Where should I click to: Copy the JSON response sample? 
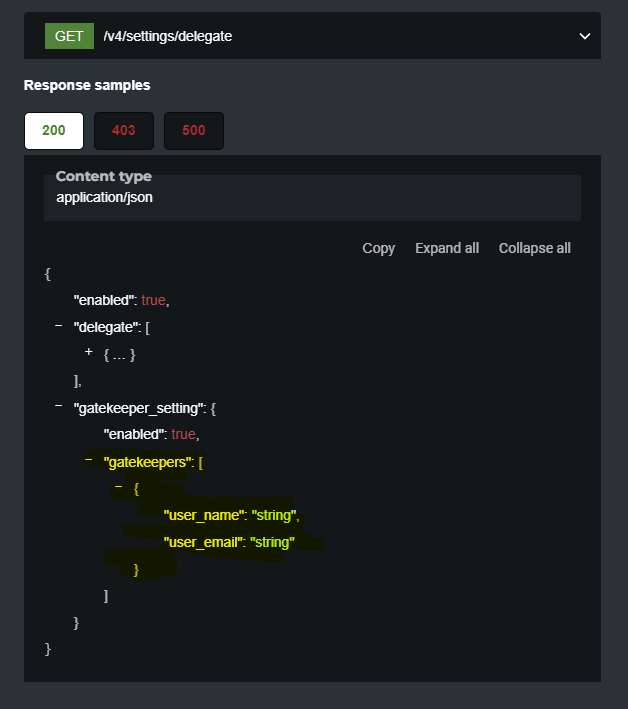pyautogui.click(x=378, y=248)
